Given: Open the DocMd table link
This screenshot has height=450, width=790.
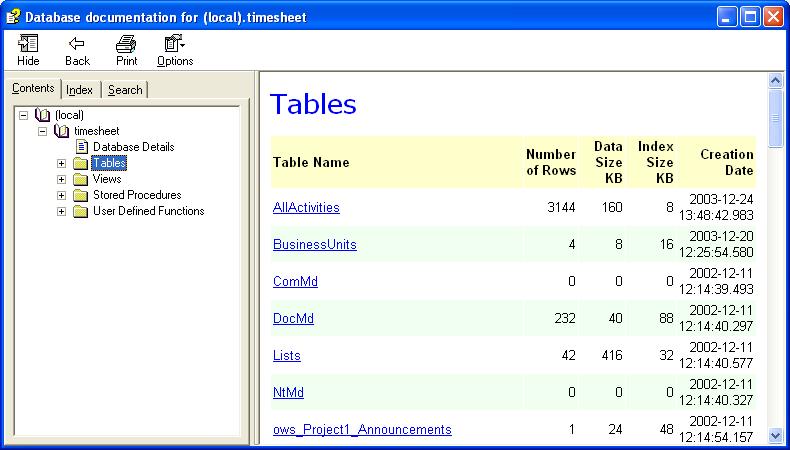Looking at the screenshot, I should (x=287, y=319).
